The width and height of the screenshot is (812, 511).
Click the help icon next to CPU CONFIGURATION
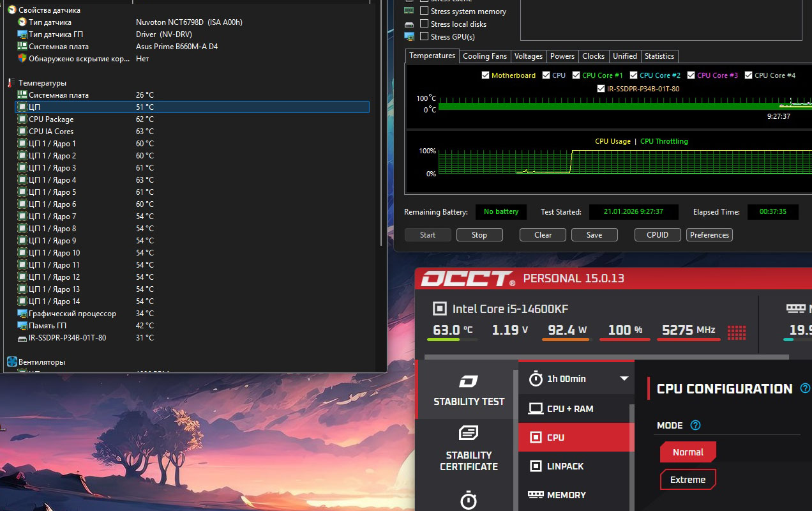pyautogui.click(x=805, y=388)
